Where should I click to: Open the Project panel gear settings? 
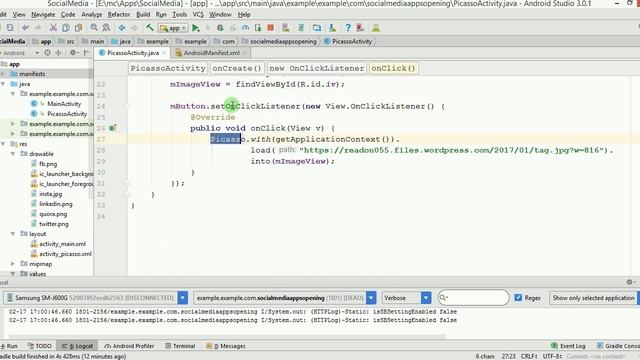pyautogui.click(x=73, y=53)
